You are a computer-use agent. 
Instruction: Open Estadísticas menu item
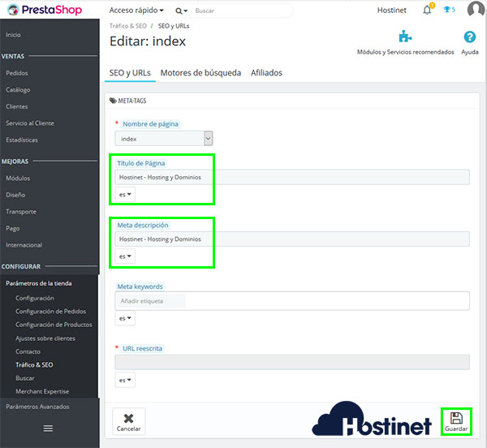[22, 140]
